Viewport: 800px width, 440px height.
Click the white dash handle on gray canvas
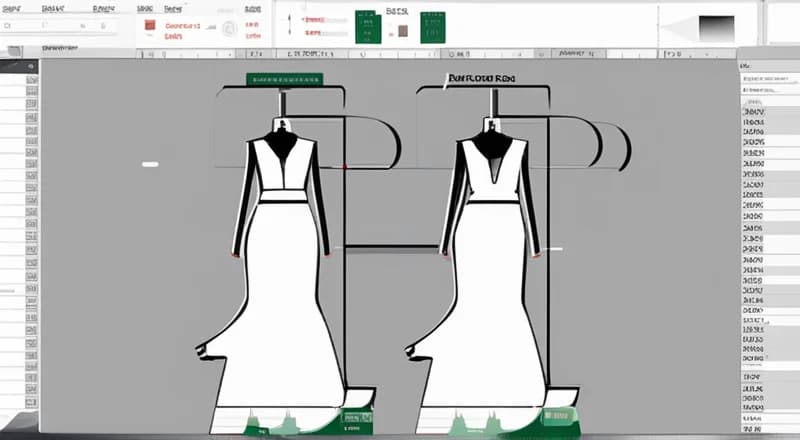pyautogui.click(x=151, y=163)
